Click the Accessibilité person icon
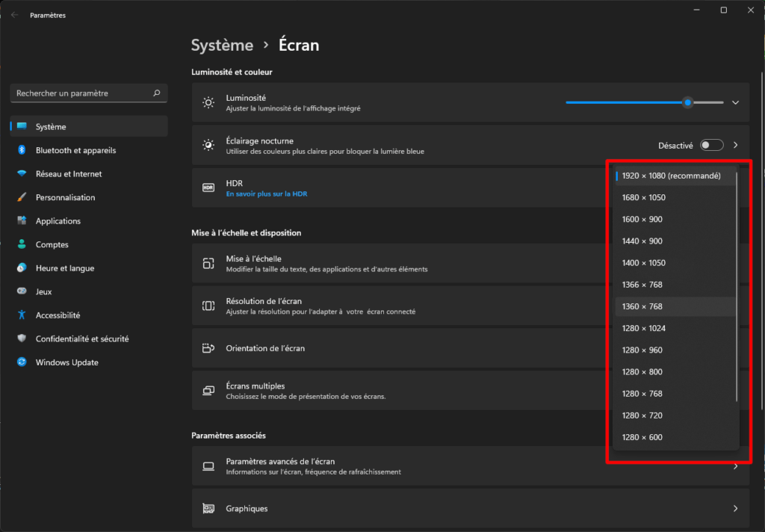The image size is (765, 532). (22, 315)
